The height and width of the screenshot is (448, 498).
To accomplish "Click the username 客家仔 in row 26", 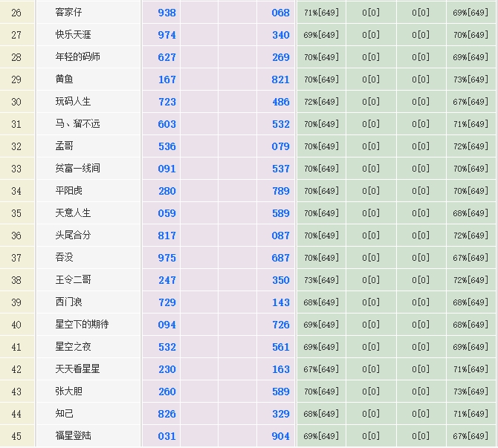I will (x=69, y=13).
